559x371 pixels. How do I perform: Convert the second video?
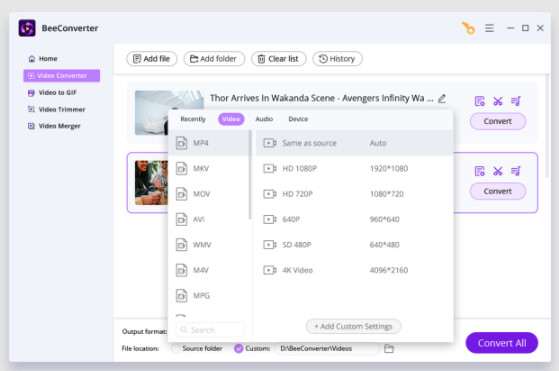(x=498, y=191)
